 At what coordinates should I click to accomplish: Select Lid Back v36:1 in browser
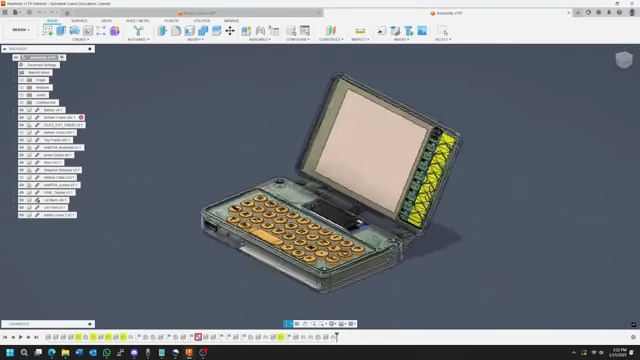click(55, 200)
